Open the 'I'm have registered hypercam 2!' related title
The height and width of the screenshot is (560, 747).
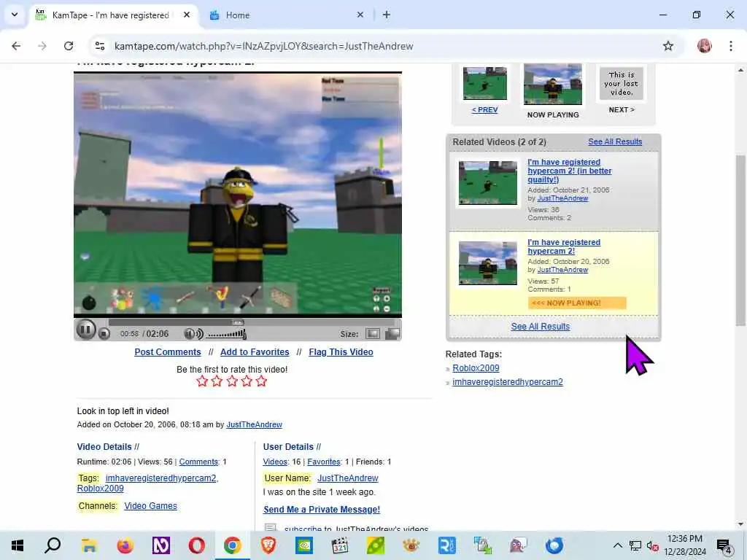564,246
